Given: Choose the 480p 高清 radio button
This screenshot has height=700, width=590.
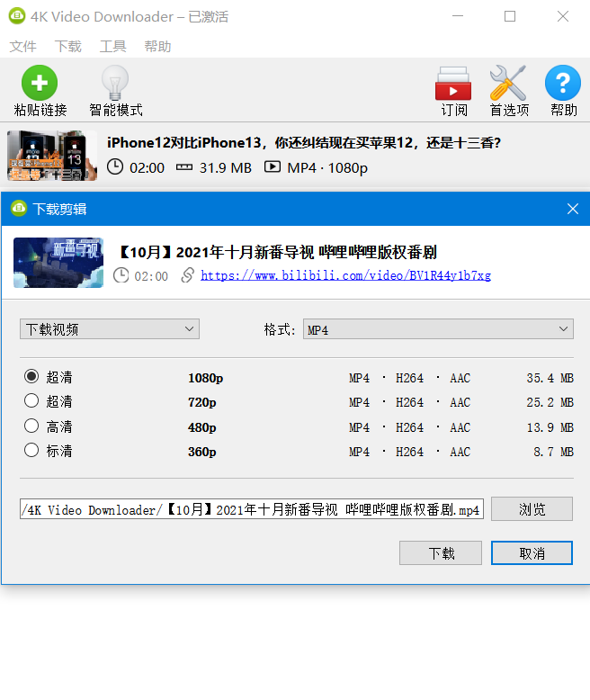Looking at the screenshot, I should click(x=32, y=426).
